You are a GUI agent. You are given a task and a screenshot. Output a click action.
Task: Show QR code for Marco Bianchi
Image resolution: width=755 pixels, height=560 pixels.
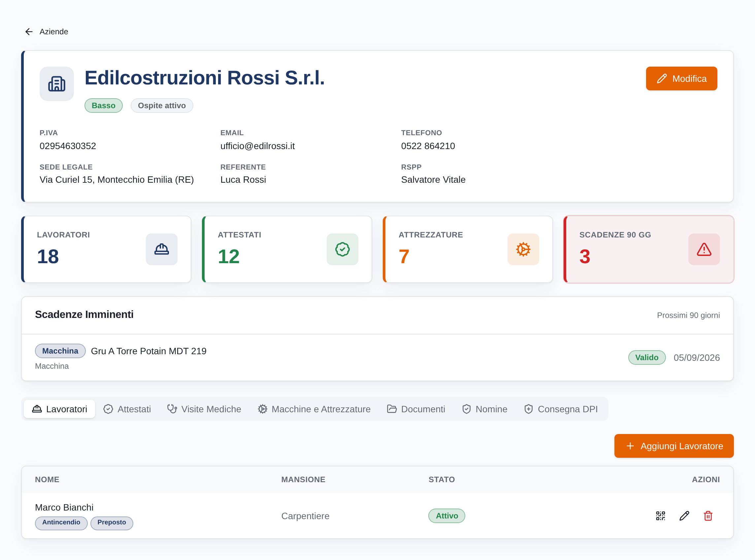point(660,515)
